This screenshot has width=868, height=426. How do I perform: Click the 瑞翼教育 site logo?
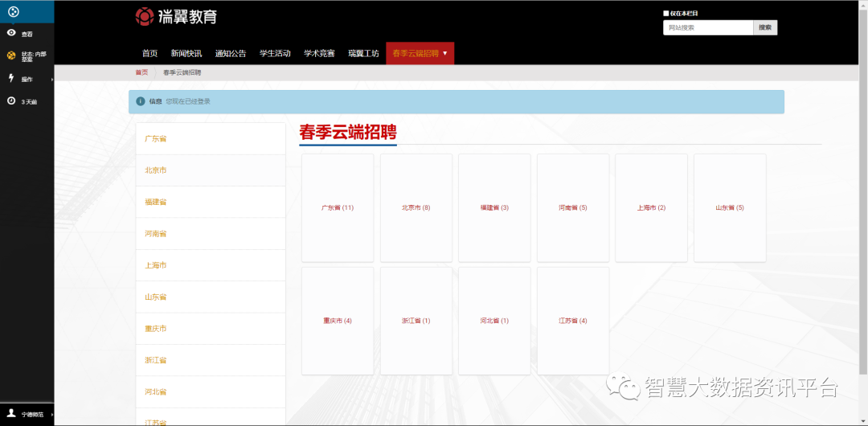(x=175, y=17)
